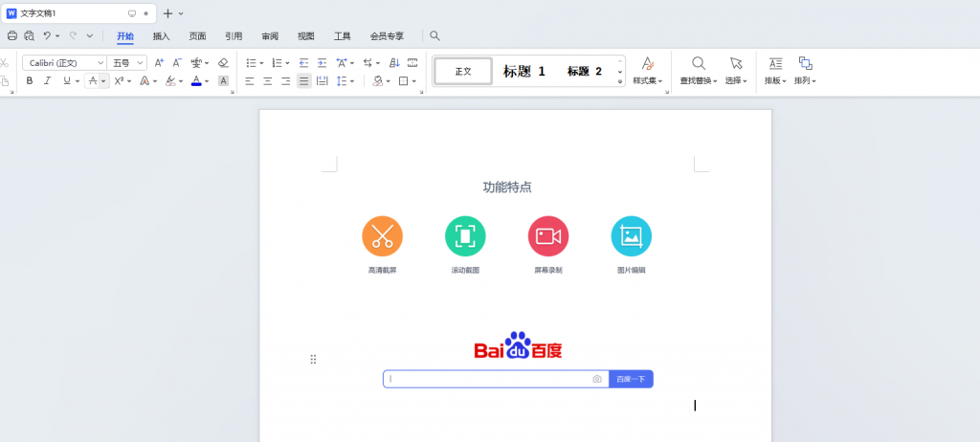The width and height of the screenshot is (980, 442).
Task: Toggle character shading A button
Action: (223, 80)
